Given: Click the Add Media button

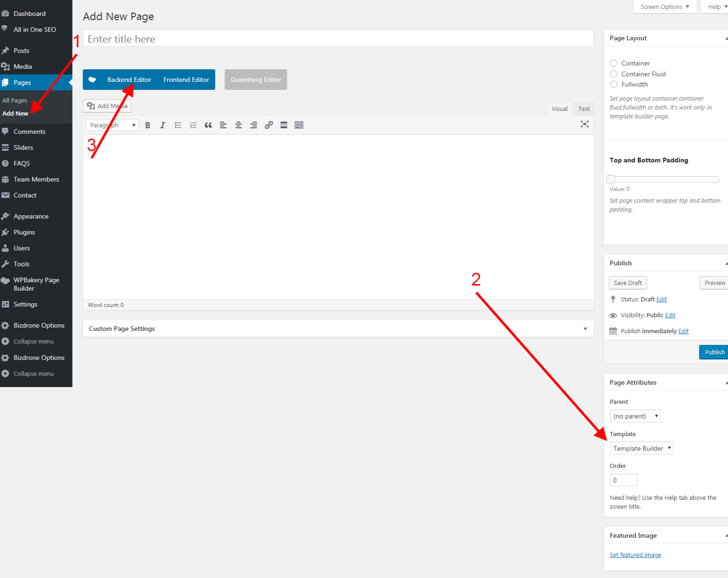Looking at the screenshot, I should pyautogui.click(x=107, y=106).
